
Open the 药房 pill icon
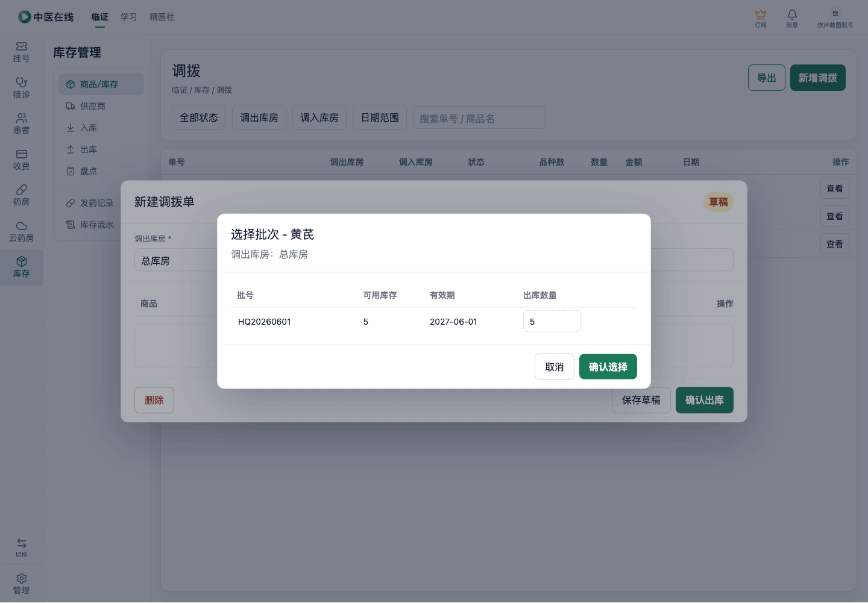22,196
